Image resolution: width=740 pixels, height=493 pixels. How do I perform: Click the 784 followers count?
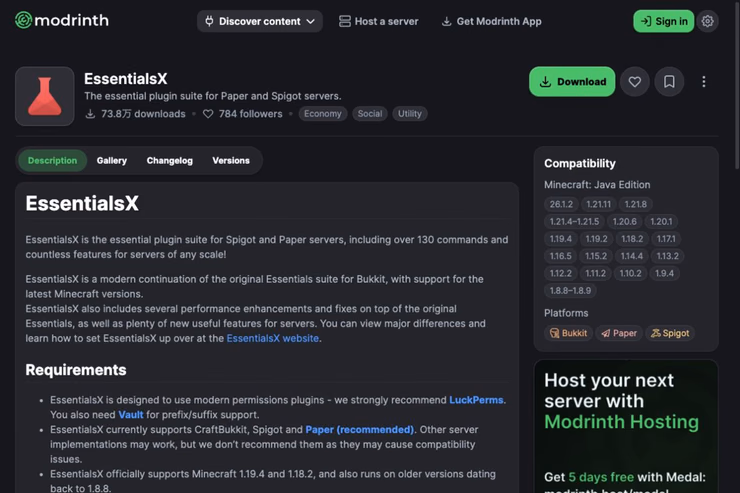(x=243, y=114)
